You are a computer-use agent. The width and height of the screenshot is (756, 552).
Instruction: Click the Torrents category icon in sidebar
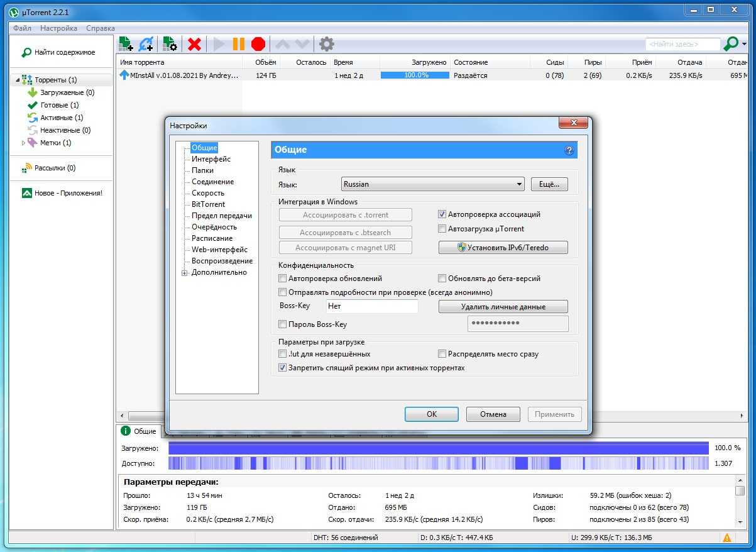click(x=27, y=80)
